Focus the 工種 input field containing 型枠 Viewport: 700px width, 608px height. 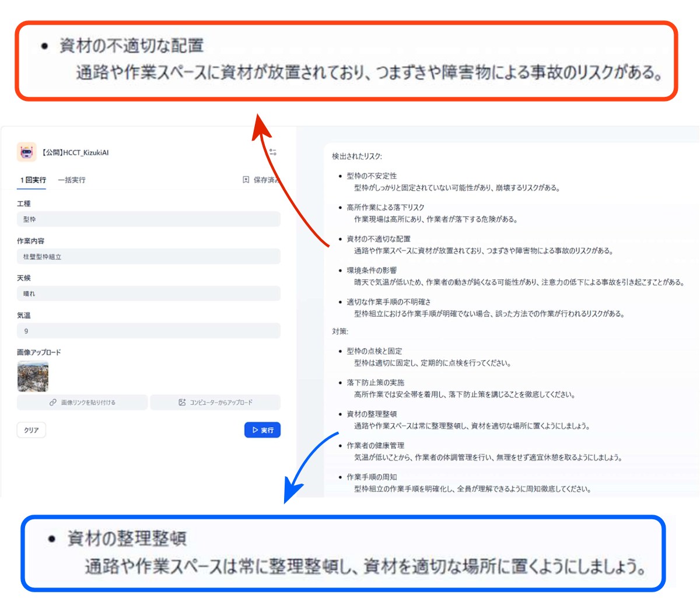click(148, 219)
